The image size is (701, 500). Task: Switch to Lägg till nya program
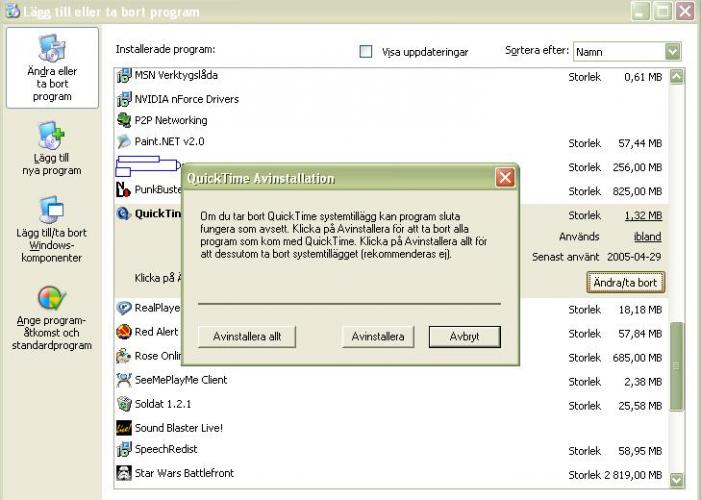tap(52, 149)
